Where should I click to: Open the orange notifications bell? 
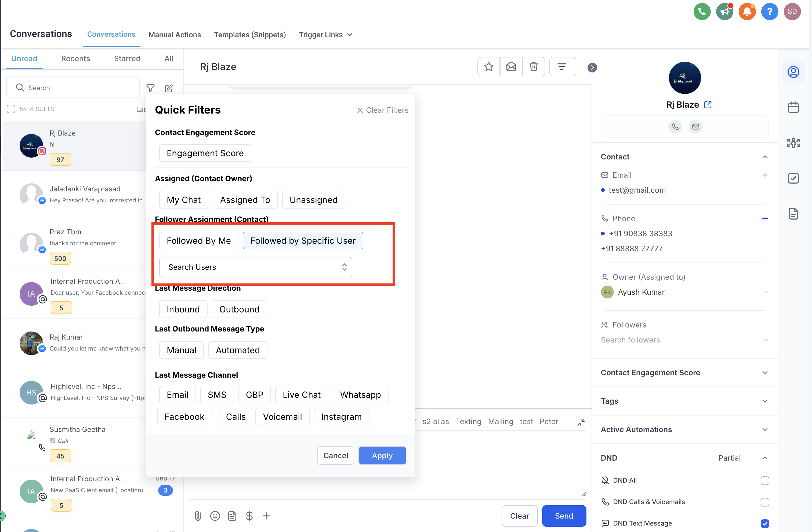pos(747,12)
